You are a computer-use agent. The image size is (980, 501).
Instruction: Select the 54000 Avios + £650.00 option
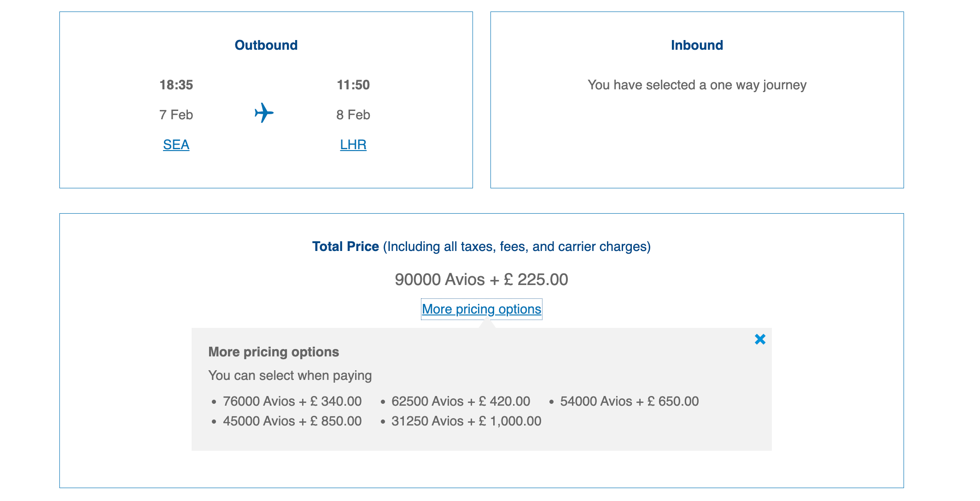(x=630, y=401)
